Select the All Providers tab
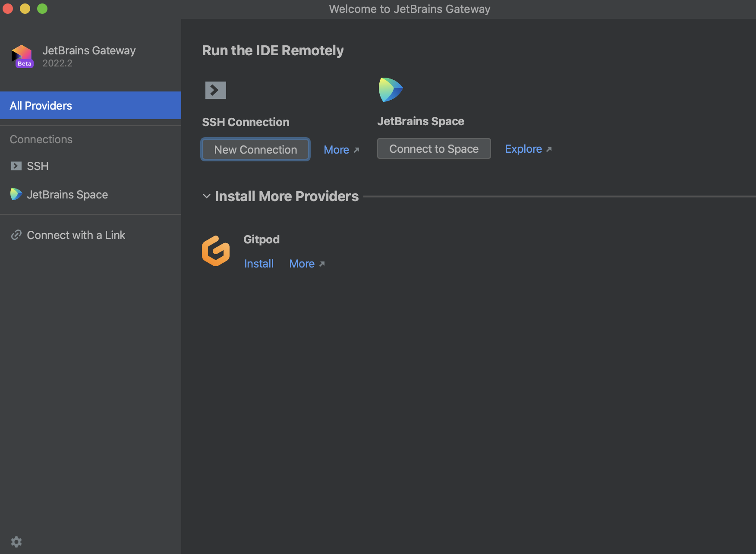This screenshot has width=756, height=554. (x=91, y=105)
